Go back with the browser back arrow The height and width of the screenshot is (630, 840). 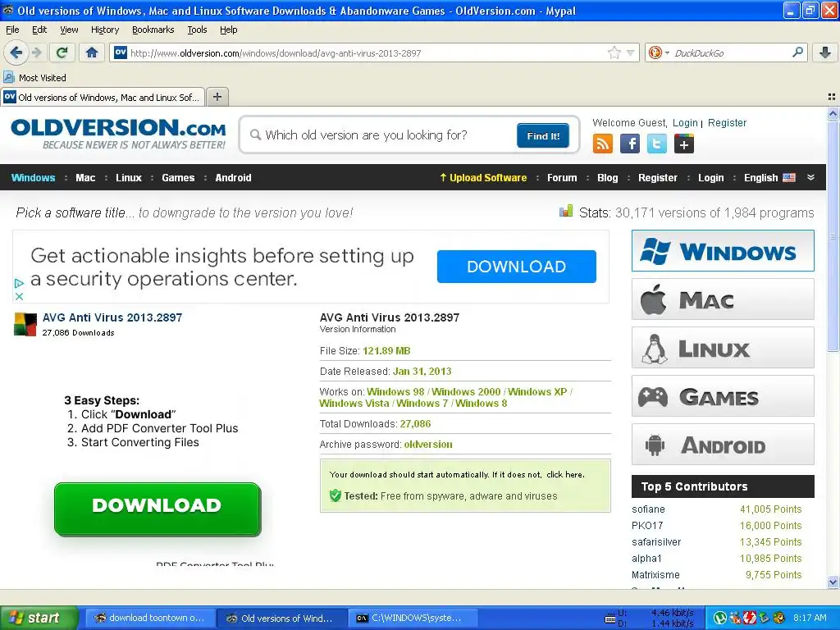16,52
